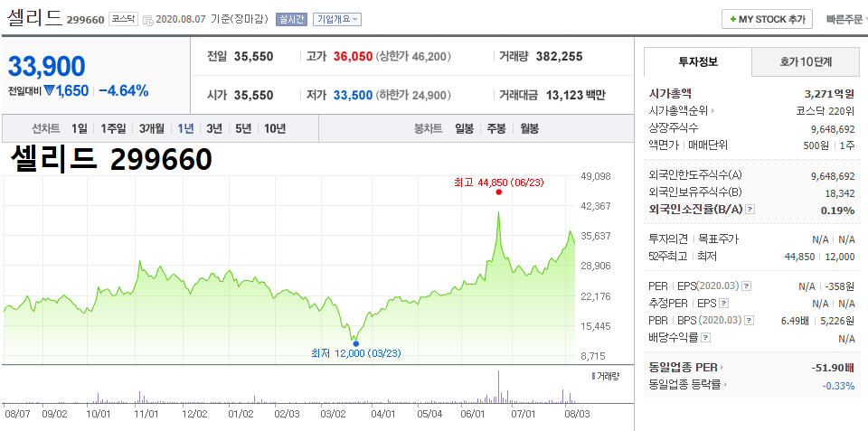Screen dimensions: 868x431
Task: Select the 일봉 candle chart
Action: click(464, 129)
